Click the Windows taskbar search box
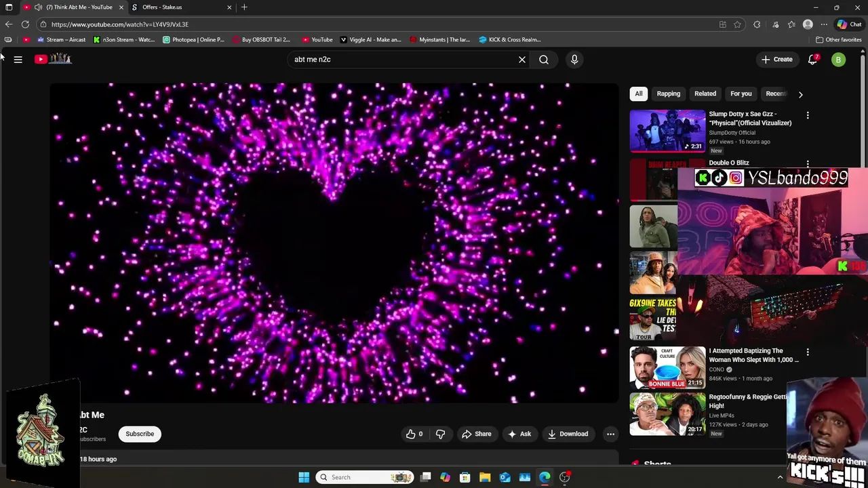 (x=365, y=477)
